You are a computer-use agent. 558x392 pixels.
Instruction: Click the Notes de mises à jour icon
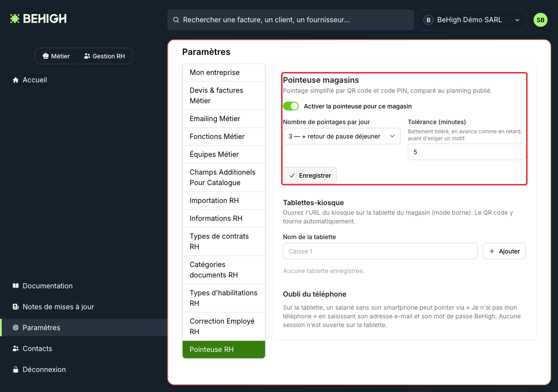point(16,307)
